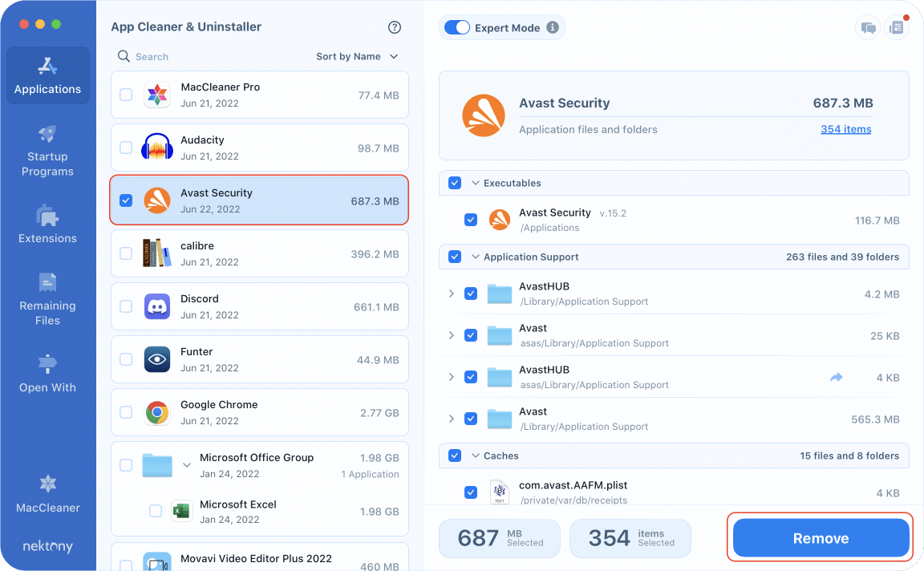Expand the AvastHUB 4 KB folder
This screenshot has height=571, width=924.
[452, 377]
